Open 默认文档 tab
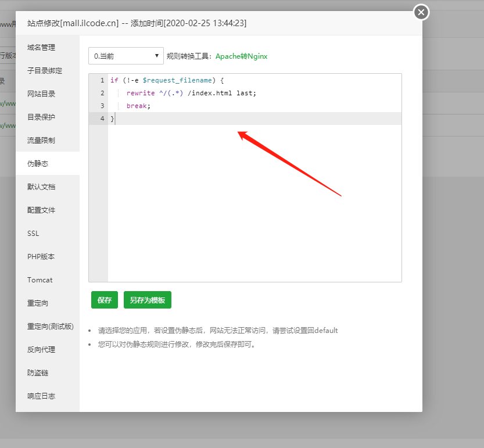 pos(41,187)
